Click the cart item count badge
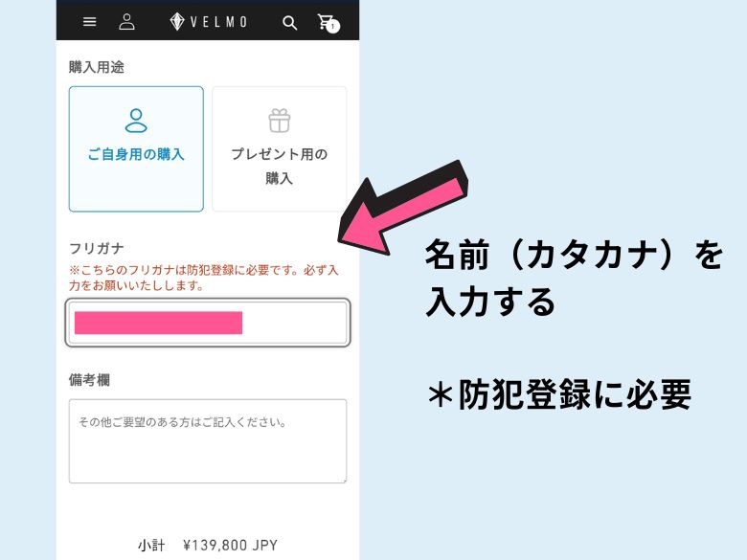 [333, 26]
